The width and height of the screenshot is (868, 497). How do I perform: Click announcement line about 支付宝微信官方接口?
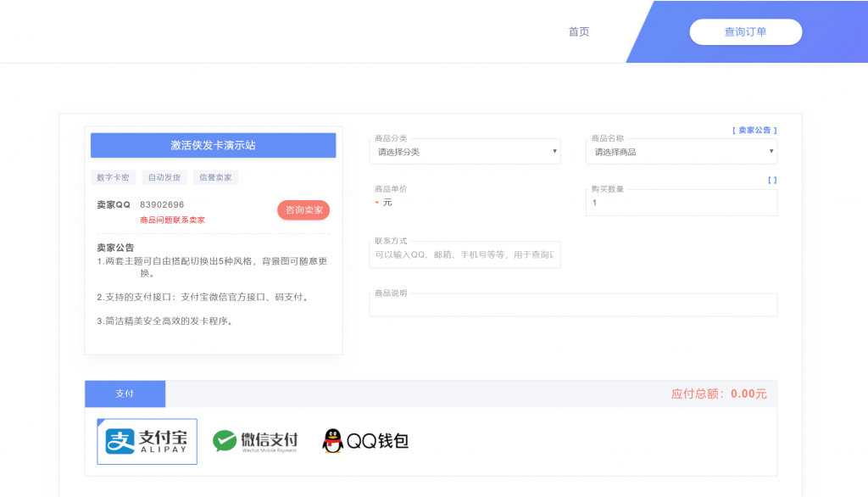coord(203,297)
